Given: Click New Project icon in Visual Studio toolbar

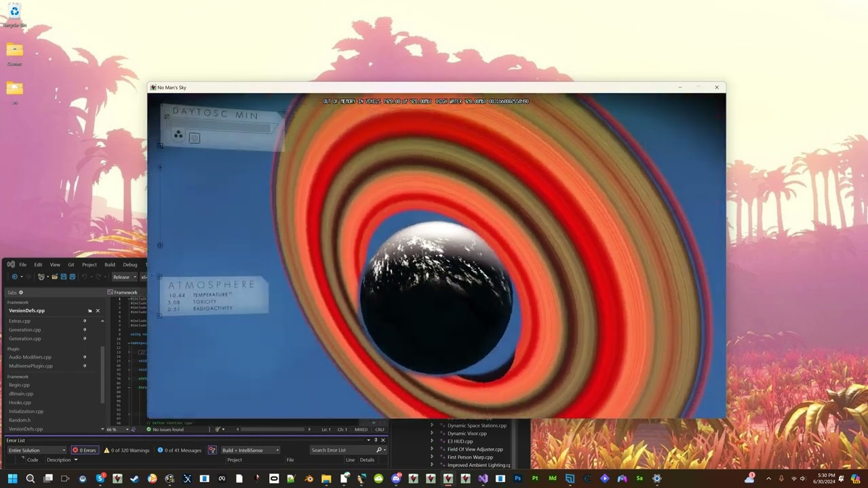Looking at the screenshot, I should pyautogui.click(x=41, y=277).
